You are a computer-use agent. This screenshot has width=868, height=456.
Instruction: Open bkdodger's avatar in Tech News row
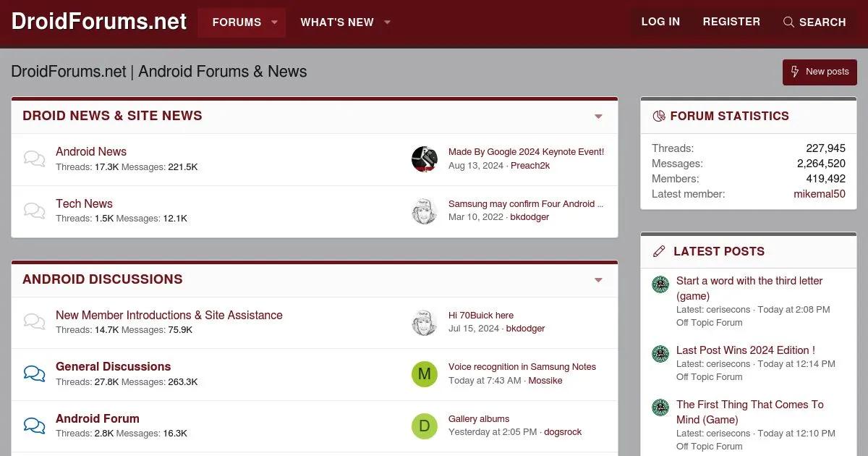[425, 211]
